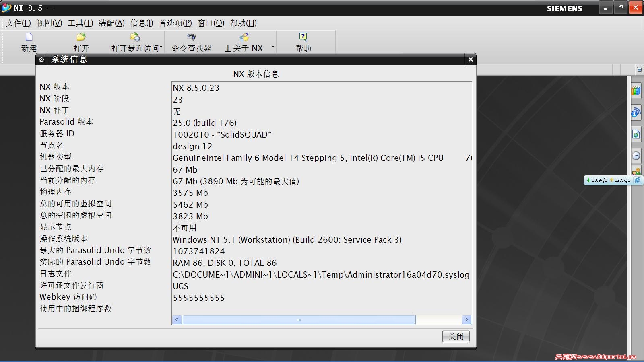Select the Windows NT 5.1 OS version line

pos(287,239)
